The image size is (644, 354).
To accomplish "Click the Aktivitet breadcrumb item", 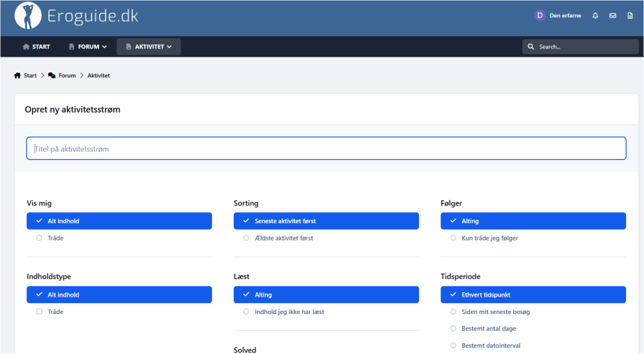I will coord(99,75).
